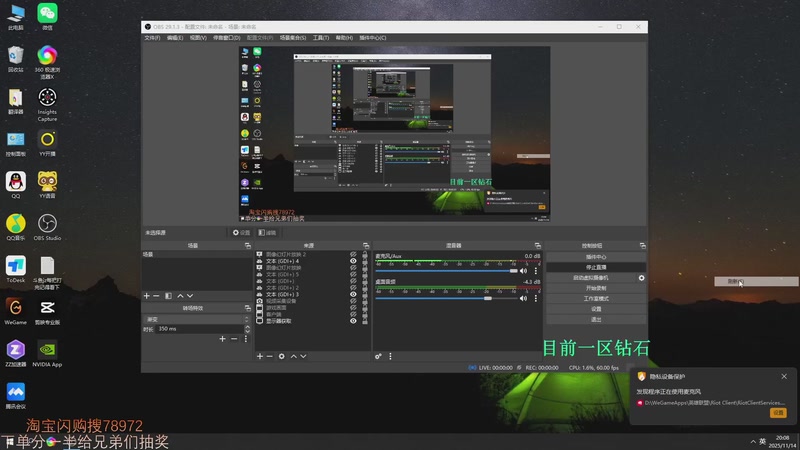Image resolution: width=800 pixels, height=450 pixels.
Task: Open the 停靠窗口(D) menu
Action: (227, 38)
